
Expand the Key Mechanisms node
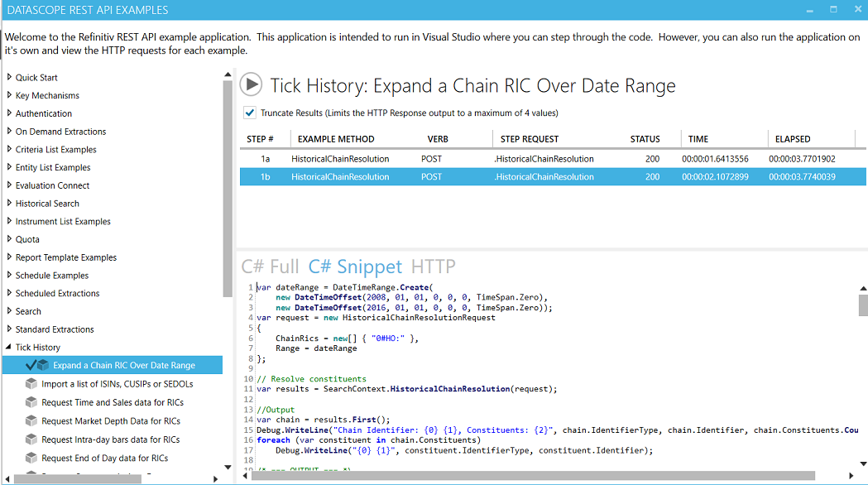coord(9,95)
